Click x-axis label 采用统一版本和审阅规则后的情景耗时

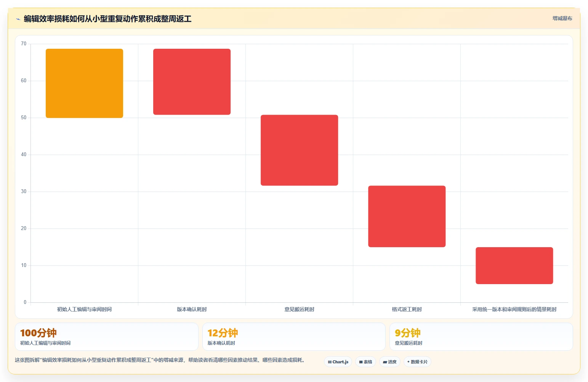(x=514, y=309)
